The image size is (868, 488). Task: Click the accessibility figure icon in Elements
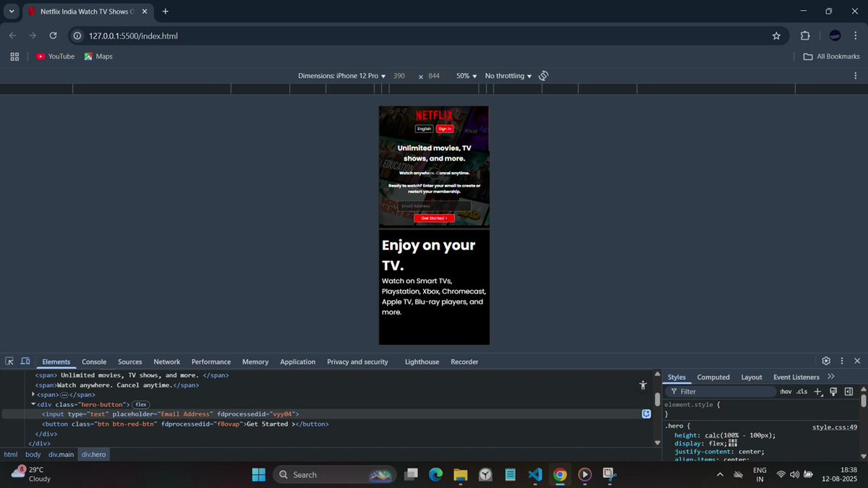[642, 385]
